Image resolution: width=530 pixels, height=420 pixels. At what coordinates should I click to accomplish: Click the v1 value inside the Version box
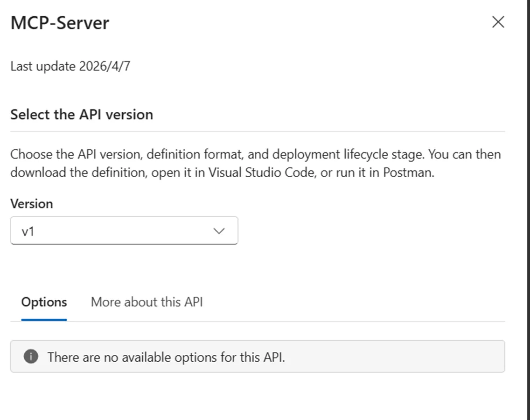click(28, 231)
